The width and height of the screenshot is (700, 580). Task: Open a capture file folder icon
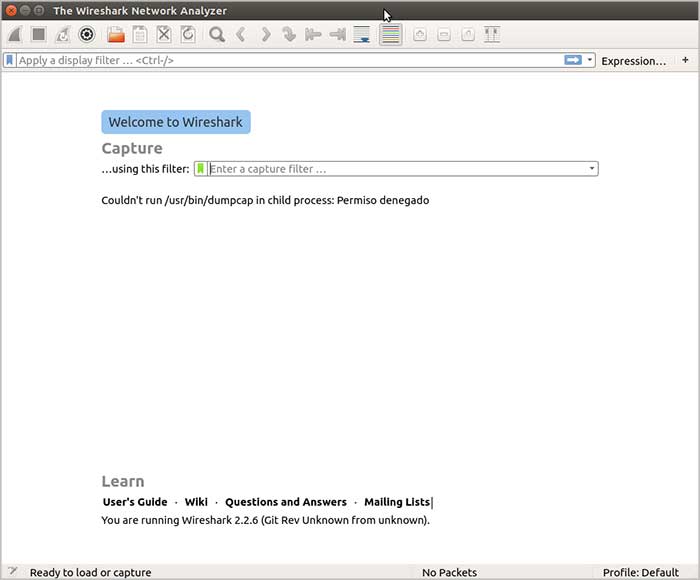point(116,34)
